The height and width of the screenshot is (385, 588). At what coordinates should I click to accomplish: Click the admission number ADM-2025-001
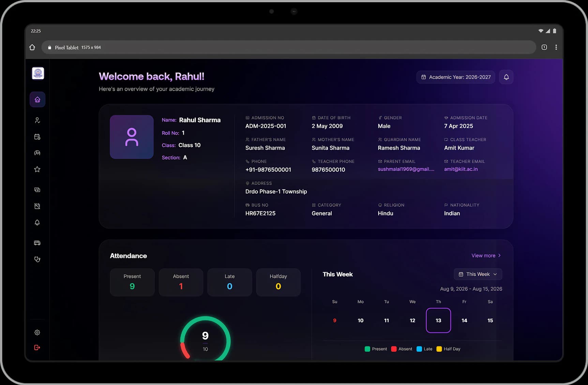pos(266,126)
